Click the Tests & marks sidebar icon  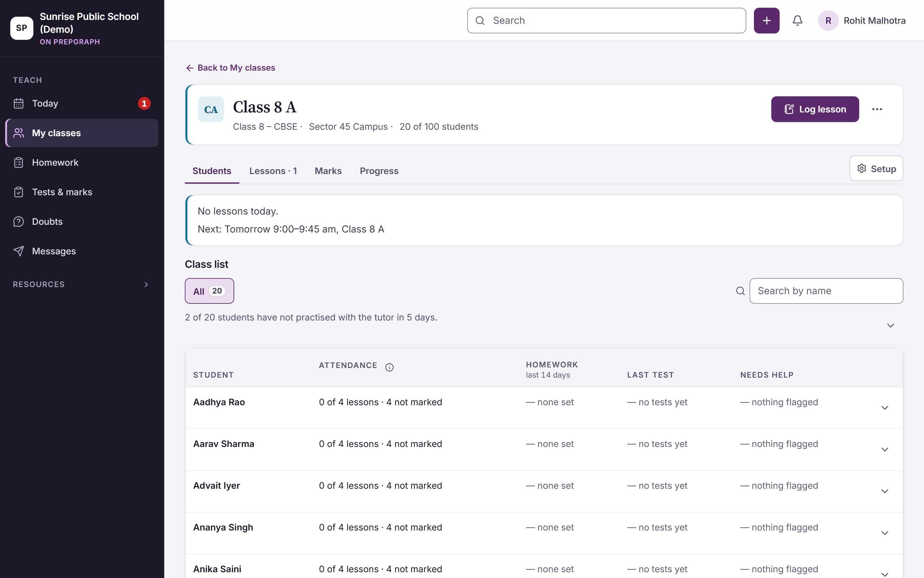click(19, 192)
